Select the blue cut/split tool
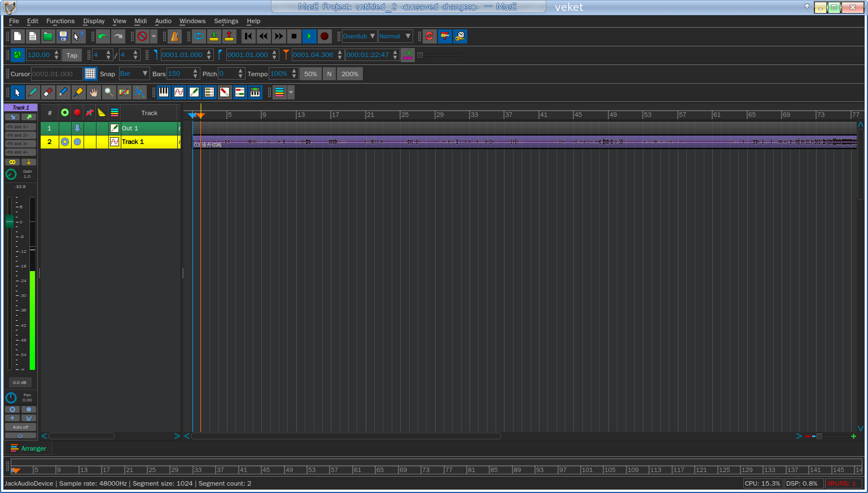 pos(63,92)
